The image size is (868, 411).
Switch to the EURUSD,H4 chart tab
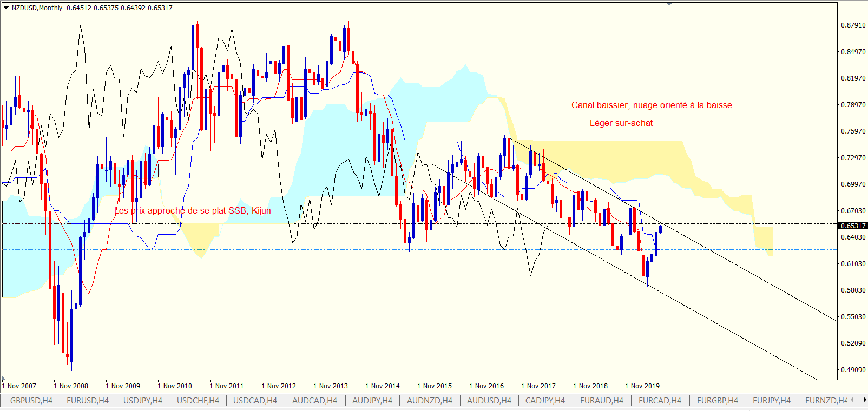[x=88, y=401]
